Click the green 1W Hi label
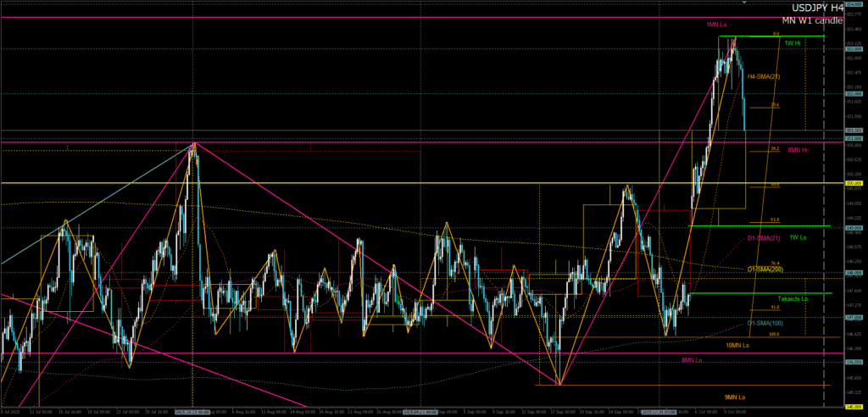 (x=793, y=42)
